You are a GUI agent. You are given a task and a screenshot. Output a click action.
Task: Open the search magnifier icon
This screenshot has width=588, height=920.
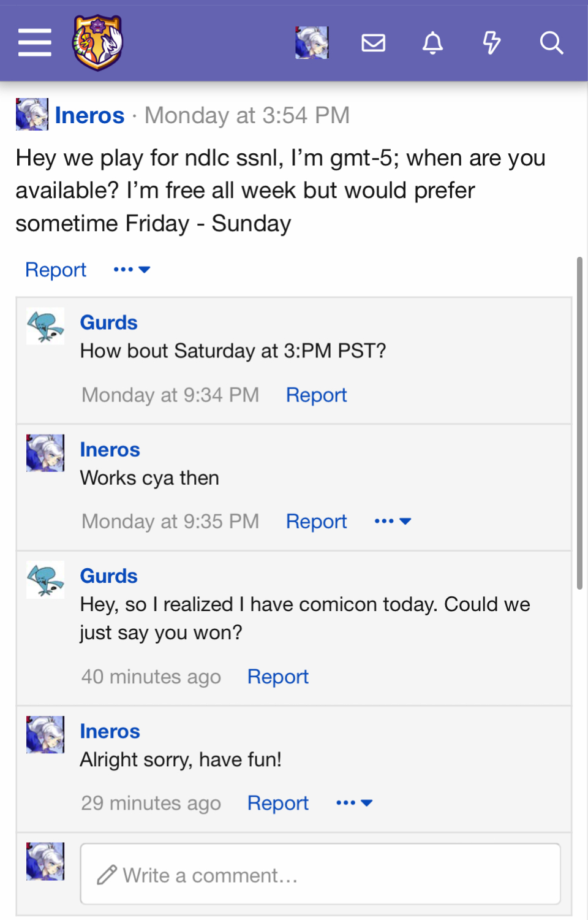[551, 43]
